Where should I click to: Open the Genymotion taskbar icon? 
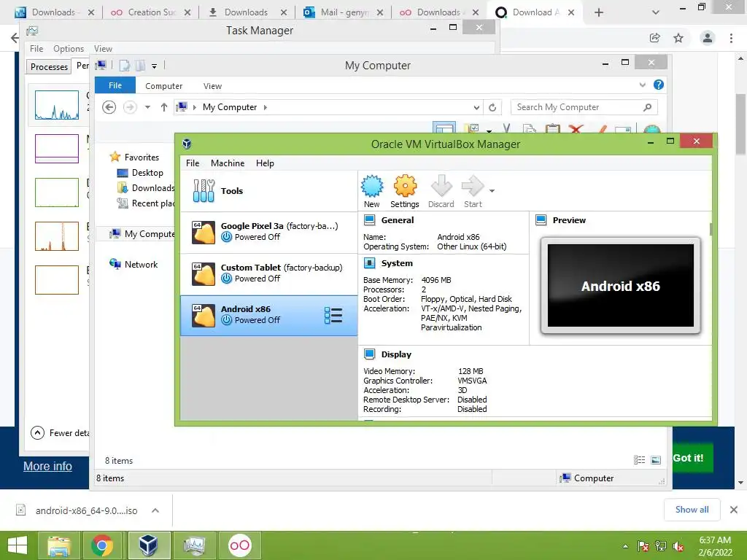[x=239, y=545]
